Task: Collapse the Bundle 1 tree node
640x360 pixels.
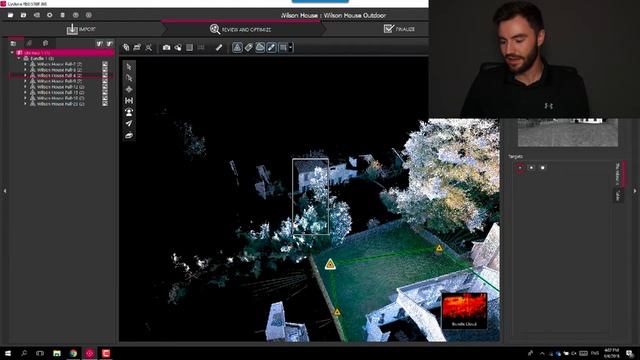Action: tap(19, 58)
